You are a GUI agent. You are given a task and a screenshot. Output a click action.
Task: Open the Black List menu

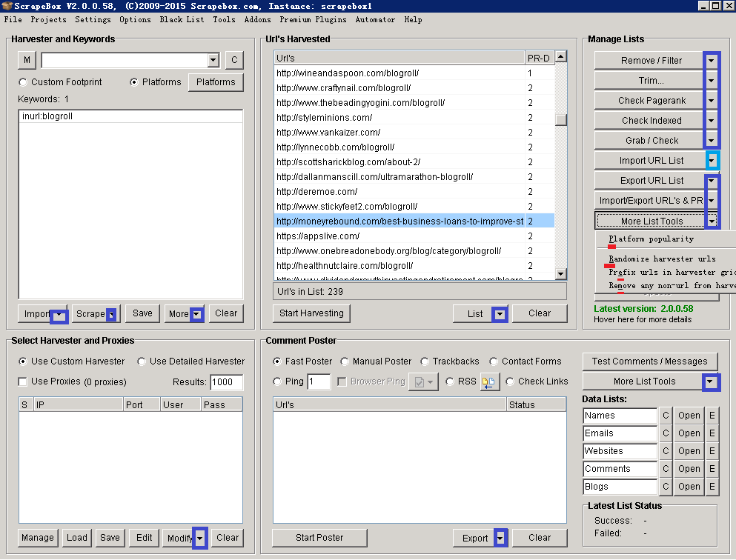pyautogui.click(x=182, y=20)
